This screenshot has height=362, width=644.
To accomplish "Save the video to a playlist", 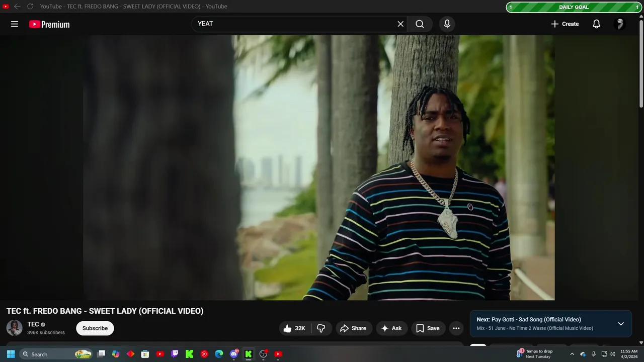I will tap(428, 328).
